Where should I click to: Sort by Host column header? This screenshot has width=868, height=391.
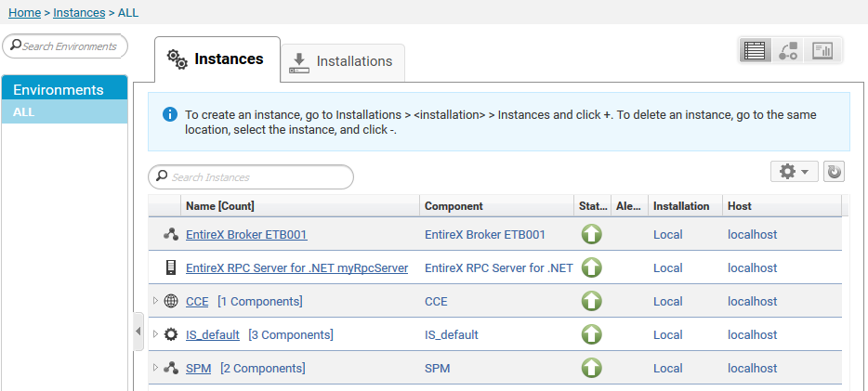(x=782, y=206)
